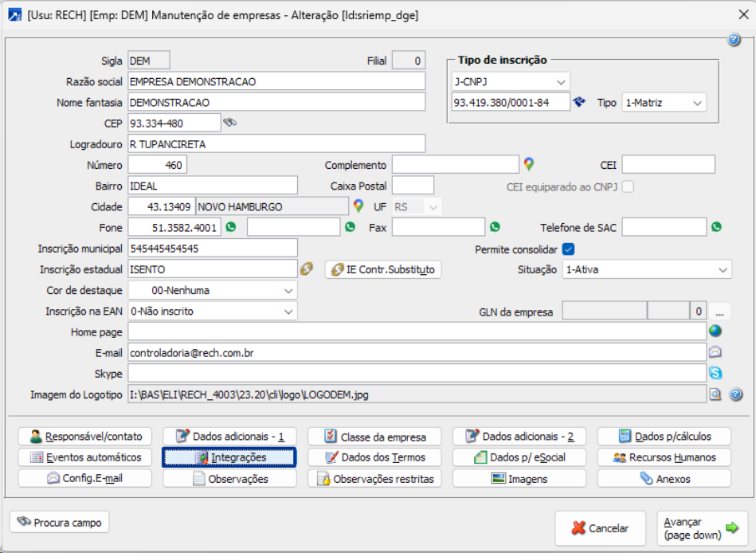This screenshot has height=553, width=756.
Task: Click into the Razão social field
Action: 276,81
